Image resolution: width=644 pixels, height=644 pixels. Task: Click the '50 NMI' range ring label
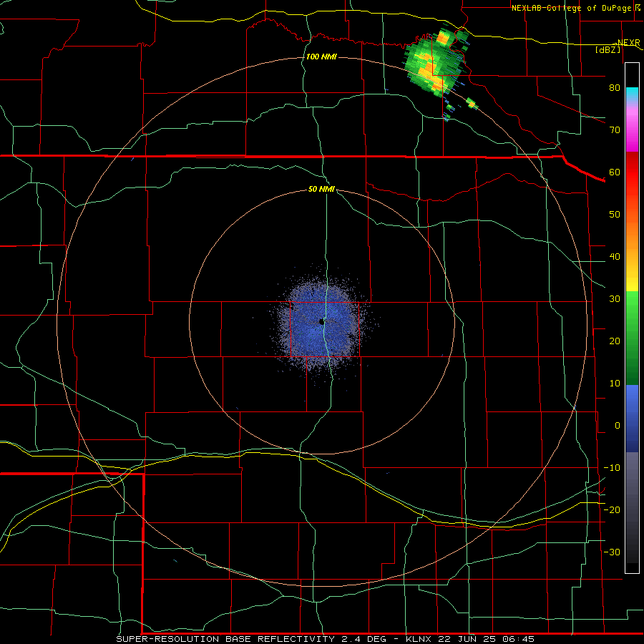tap(321, 190)
